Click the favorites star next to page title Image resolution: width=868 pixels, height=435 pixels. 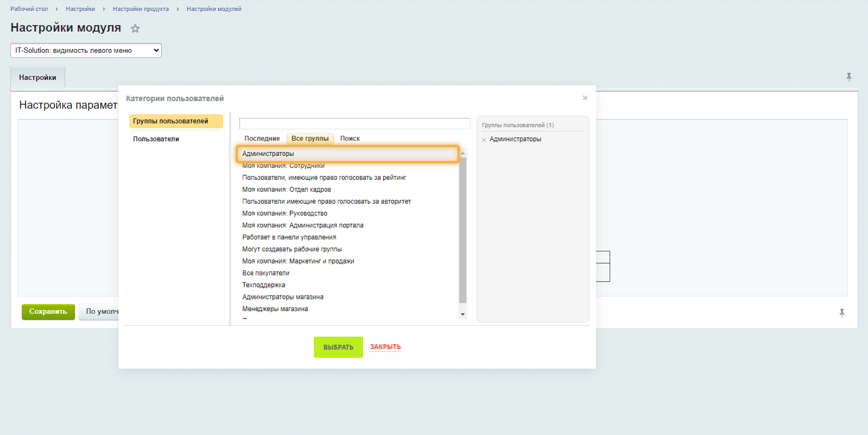pyautogui.click(x=135, y=28)
